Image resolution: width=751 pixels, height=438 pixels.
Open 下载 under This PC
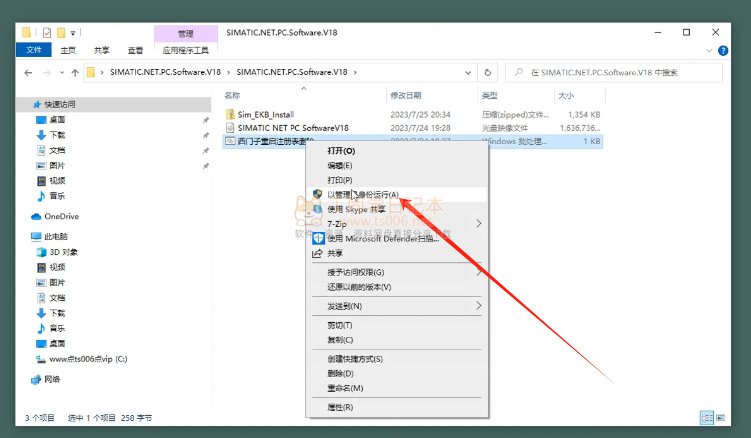point(57,313)
